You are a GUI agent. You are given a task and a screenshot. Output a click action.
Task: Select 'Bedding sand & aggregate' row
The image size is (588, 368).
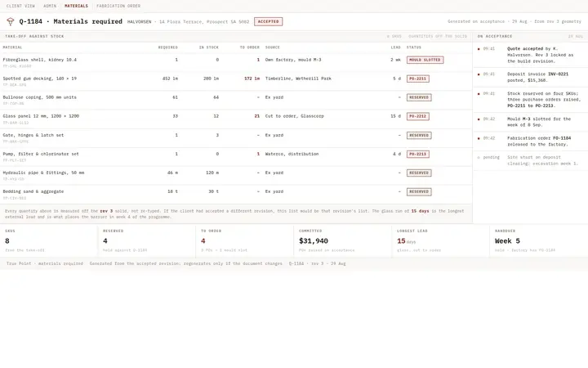[235, 194]
